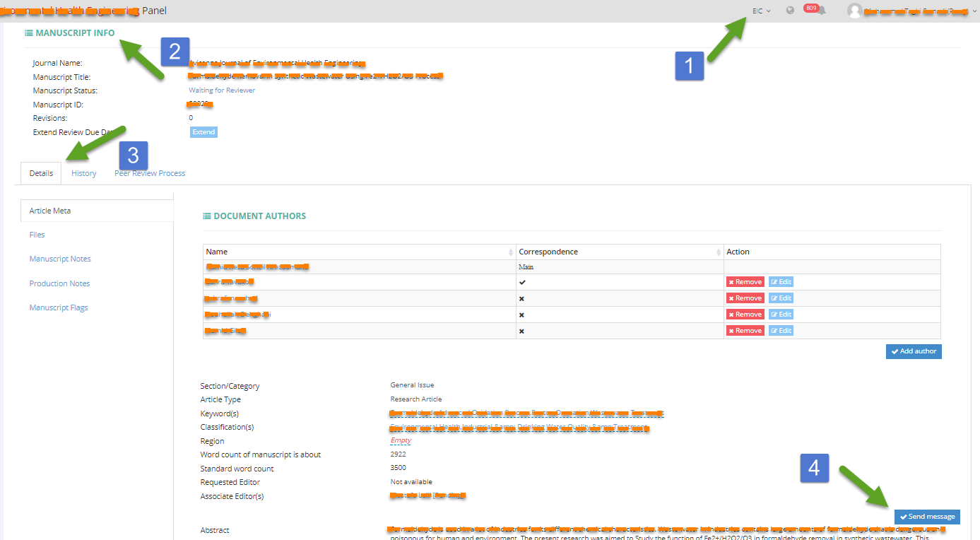Select Article Meta in side menu

98,211
